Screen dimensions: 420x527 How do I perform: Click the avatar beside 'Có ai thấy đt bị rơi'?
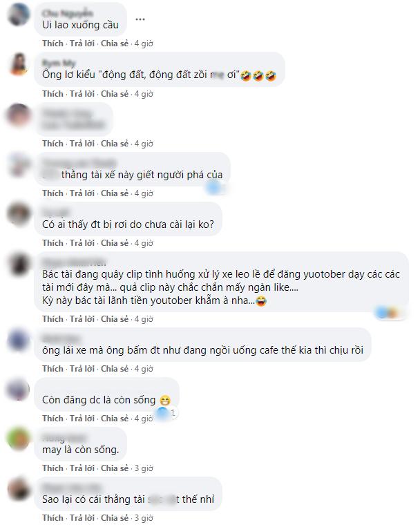point(19,213)
